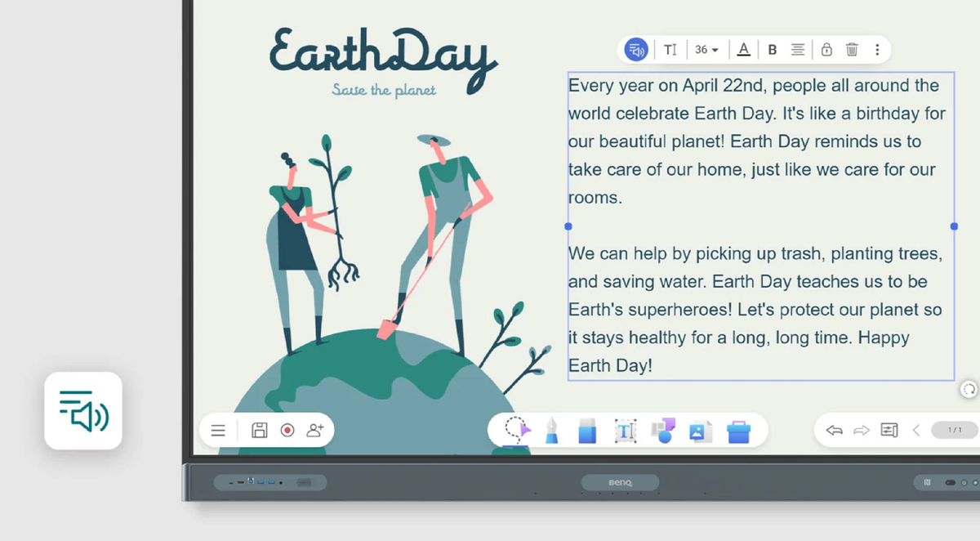This screenshot has height=541, width=980.
Task: Choose the lasso selection tool
Action: click(x=518, y=430)
